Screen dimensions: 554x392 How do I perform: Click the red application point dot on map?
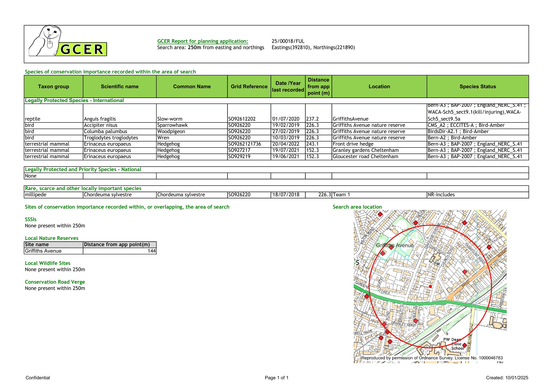(x=430, y=287)
